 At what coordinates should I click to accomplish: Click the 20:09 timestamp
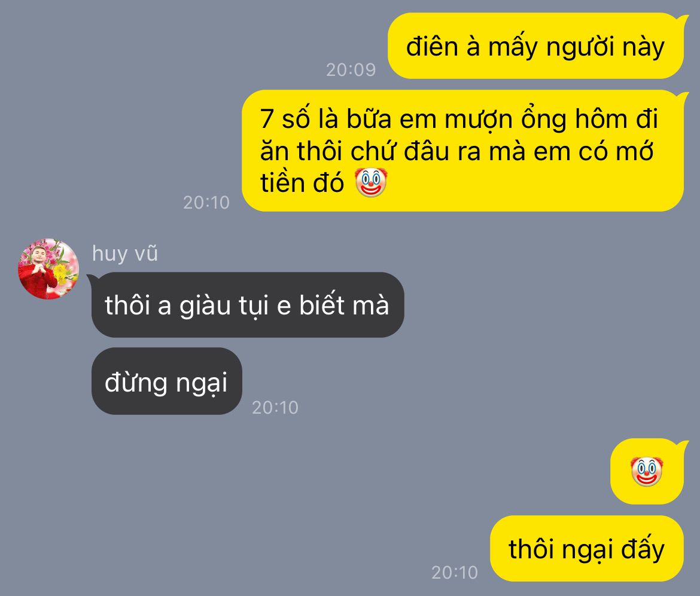point(351,69)
